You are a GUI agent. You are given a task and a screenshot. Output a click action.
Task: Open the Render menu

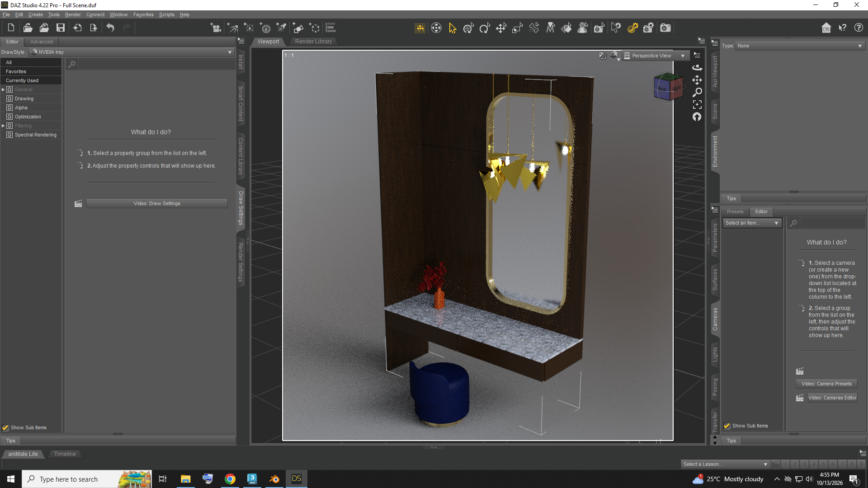point(73,14)
